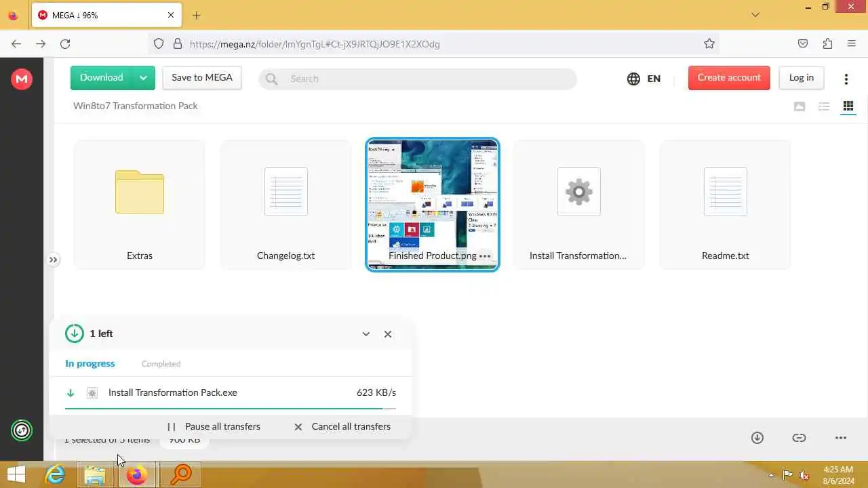Screen dimensions: 868x488
Task: Click the search magnifier icon
Action: (272, 79)
